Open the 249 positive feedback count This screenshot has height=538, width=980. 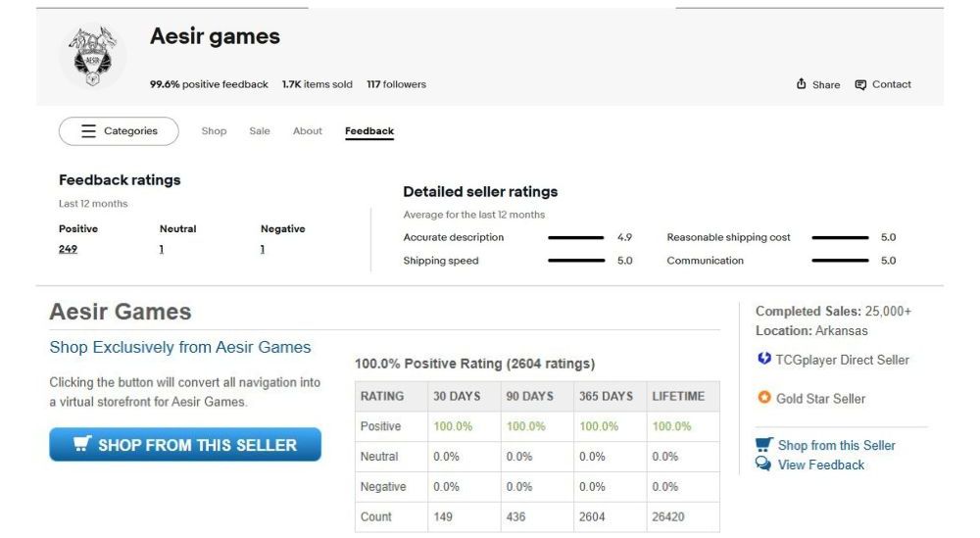(x=69, y=249)
